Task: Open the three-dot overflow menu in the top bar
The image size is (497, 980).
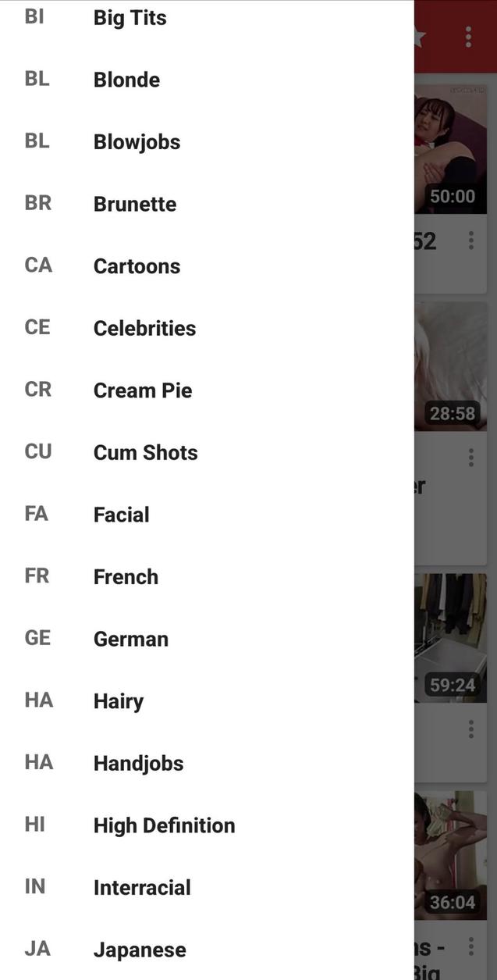Action: click(468, 35)
